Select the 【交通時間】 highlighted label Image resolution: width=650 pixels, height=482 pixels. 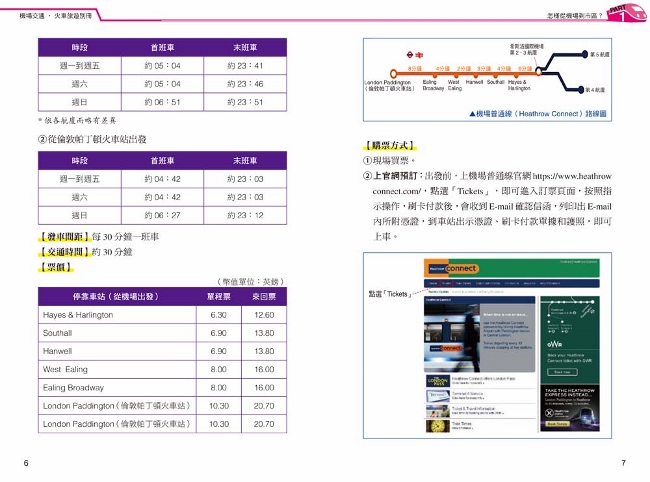click(x=64, y=252)
